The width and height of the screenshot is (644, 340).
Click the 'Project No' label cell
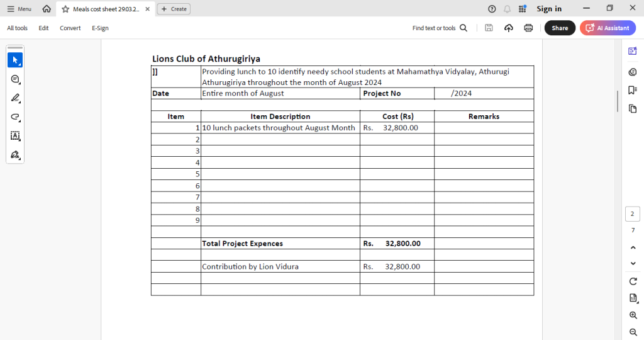tap(397, 93)
